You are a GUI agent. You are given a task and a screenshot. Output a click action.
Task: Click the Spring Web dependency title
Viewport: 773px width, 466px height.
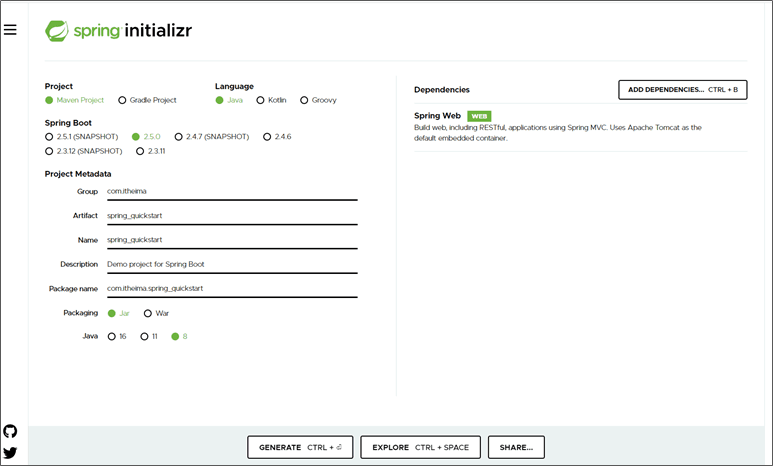(437, 116)
